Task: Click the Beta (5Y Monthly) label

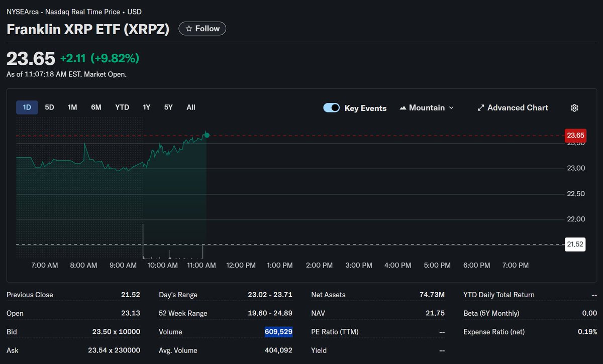Action: click(491, 313)
